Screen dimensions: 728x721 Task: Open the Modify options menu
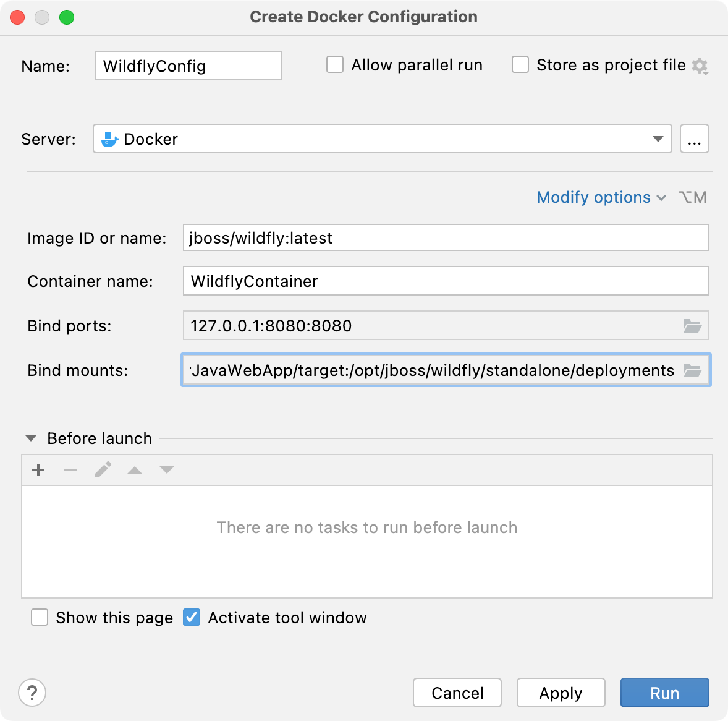click(x=593, y=197)
